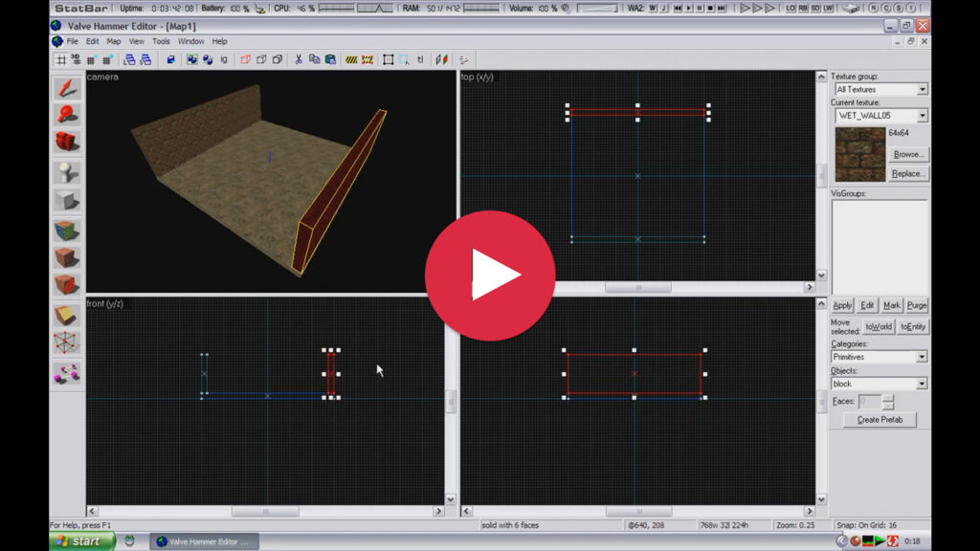Toggle the Select-by-Handles square icon
This screenshot has height=551, width=980.
click(389, 59)
